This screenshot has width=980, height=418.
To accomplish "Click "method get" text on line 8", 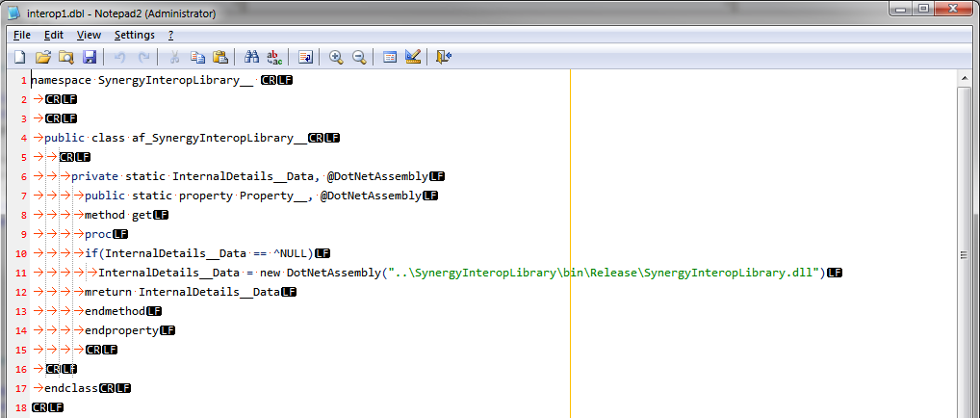I will click(x=118, y=215).
